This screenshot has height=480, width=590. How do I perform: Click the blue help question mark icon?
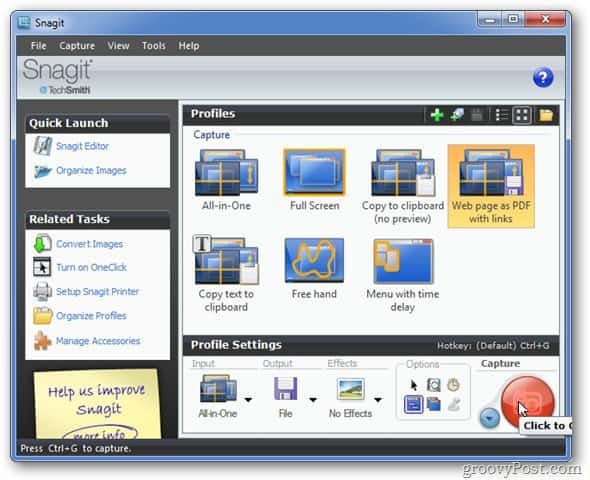pyautogui.click(x=543, y=77)
